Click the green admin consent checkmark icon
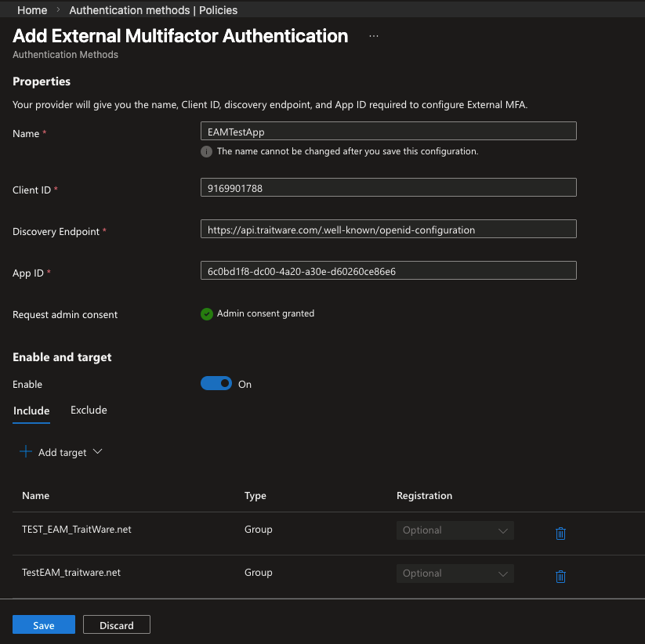Screen dimensions: 645x644 pyautogui.click(x=207, y=314)
